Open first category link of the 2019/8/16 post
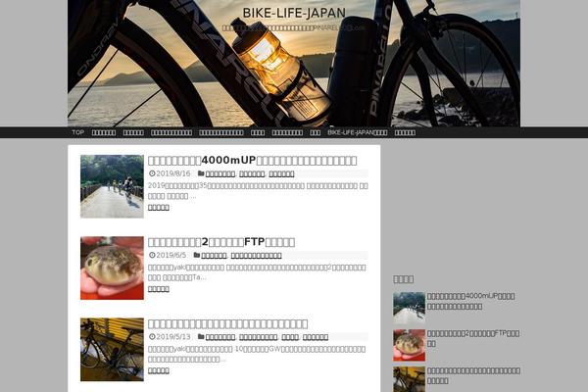The width and height of the screenshot is (588, 392). coord(220,173)
